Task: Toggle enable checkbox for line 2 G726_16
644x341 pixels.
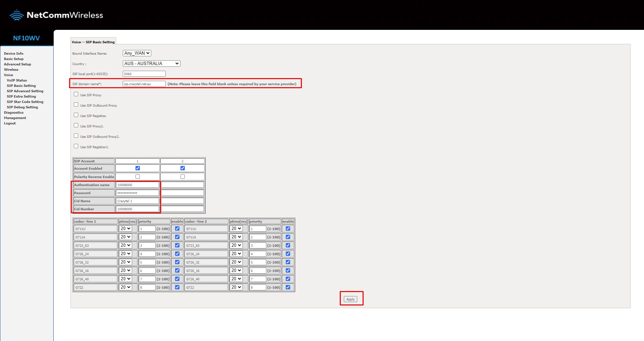Action: click(x=288, y=271)
